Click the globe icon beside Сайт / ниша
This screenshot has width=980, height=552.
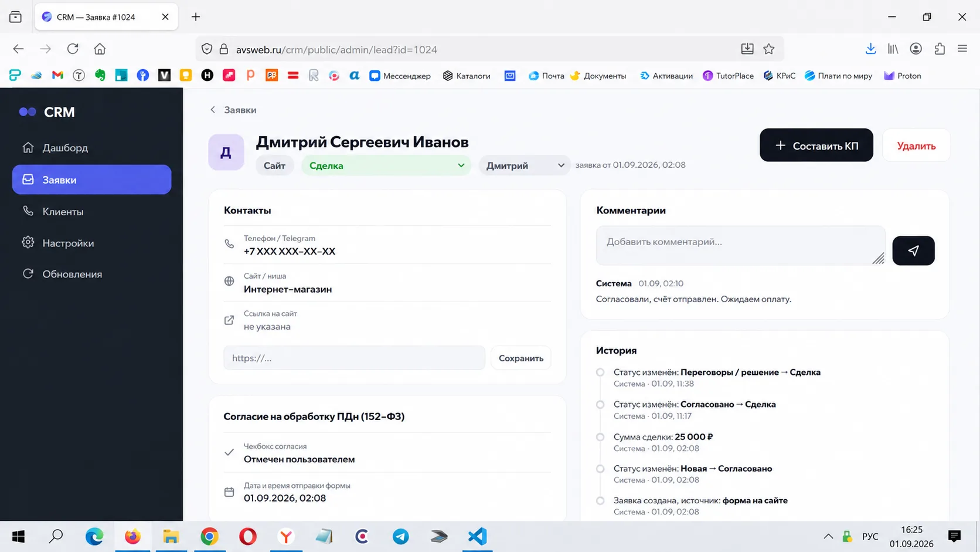[229, 282]
